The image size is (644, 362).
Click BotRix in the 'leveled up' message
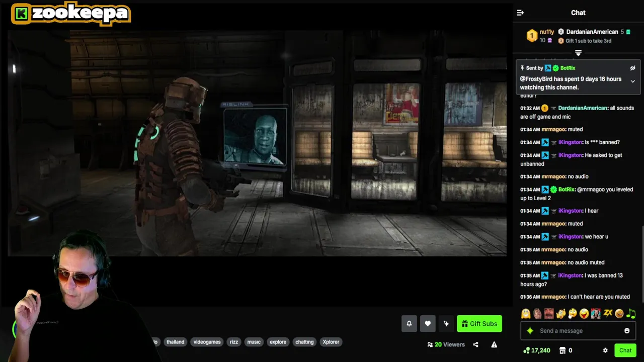566,190
